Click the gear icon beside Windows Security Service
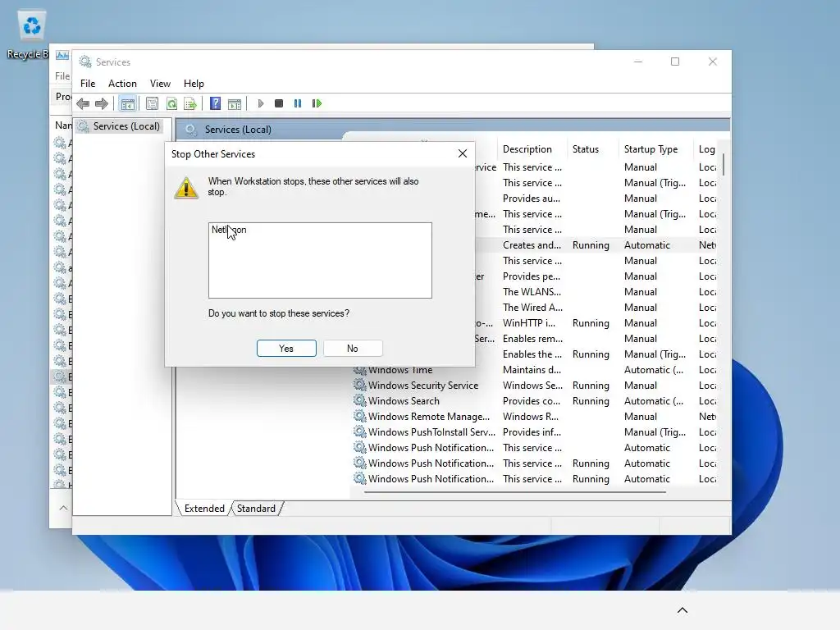Screen dimensions: 840x630 tap(360, 385)
